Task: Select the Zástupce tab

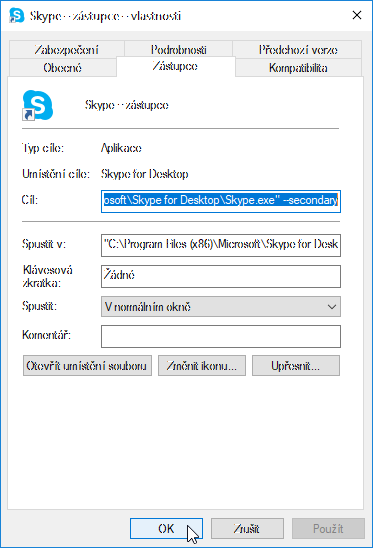Action: click(175, 66)
